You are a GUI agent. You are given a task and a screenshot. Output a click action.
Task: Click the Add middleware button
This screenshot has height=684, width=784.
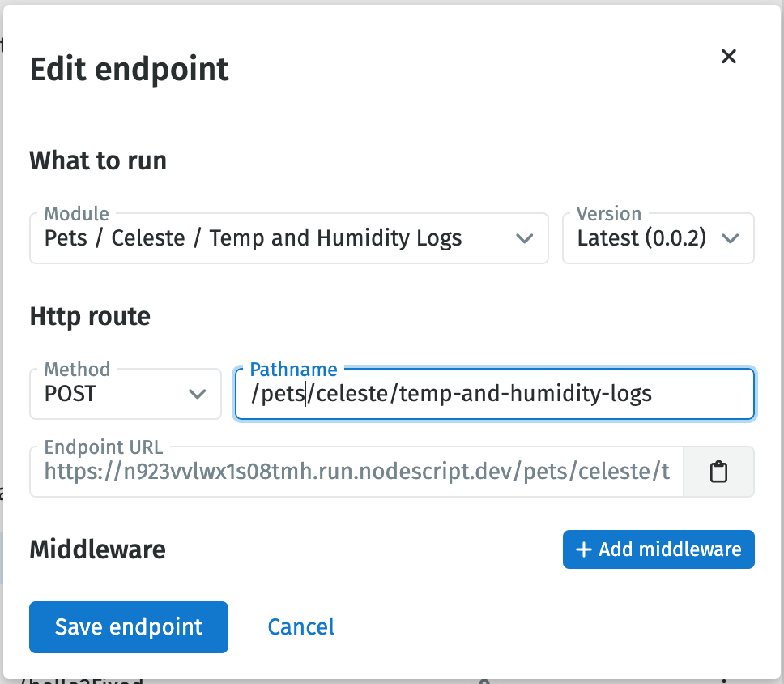[x=658, y=549]
